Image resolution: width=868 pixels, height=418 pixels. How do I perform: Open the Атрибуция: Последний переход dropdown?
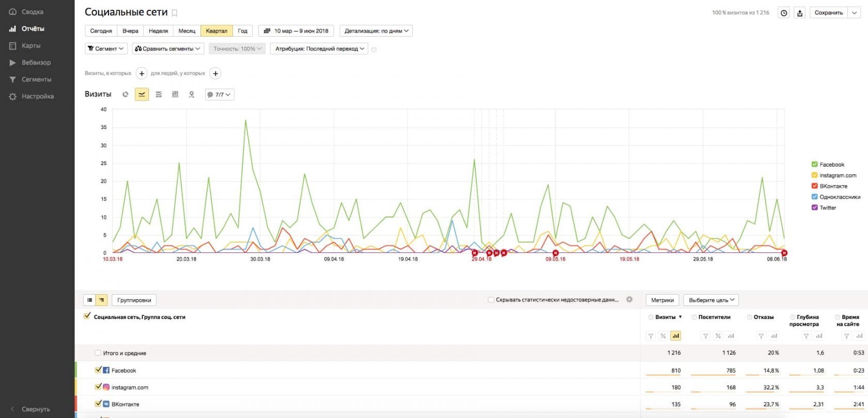pyautogui.click(x=320, y=49)
